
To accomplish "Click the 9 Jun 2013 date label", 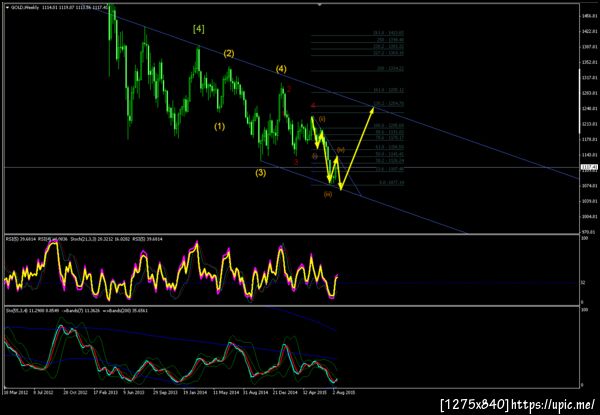I will (x=136, y=392).
